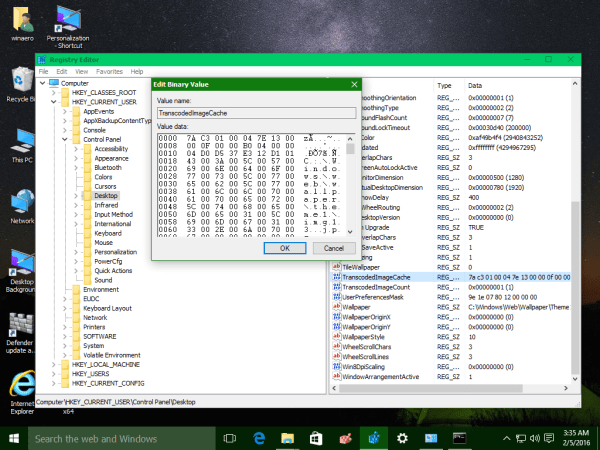Click OK in Edit Binary Value dialog
The width and height of the screenshot is (600, 450).
point(284,247)
